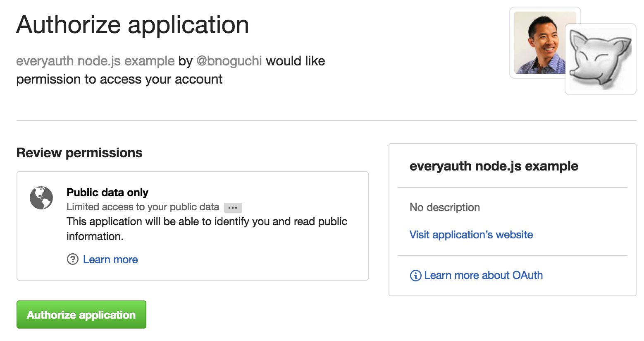Open the Learn more permissions link
The height and width of the screenshot is (341, 644).
click(110, 259)
